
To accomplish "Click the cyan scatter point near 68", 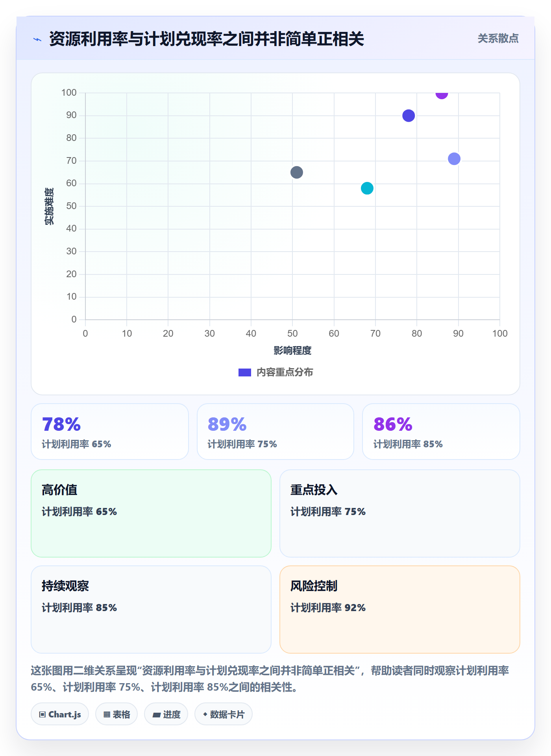I will (367, 188).
